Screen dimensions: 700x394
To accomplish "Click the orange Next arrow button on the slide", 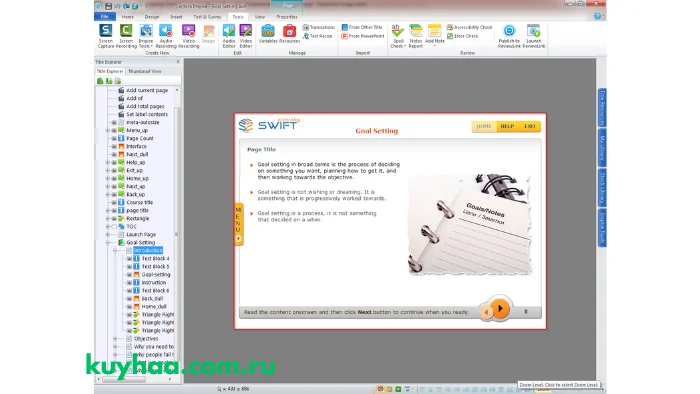I will (500, 308).
